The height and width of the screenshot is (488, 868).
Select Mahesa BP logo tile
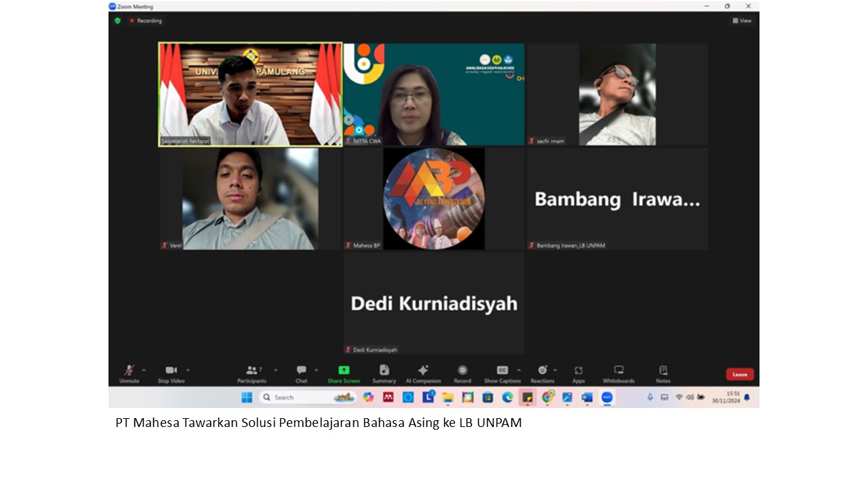434,199
